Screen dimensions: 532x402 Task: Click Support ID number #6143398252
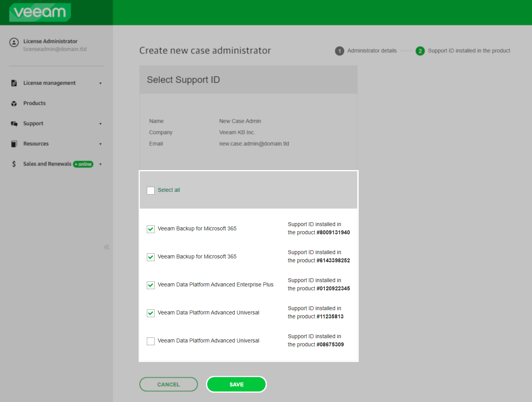pos(333,260)
